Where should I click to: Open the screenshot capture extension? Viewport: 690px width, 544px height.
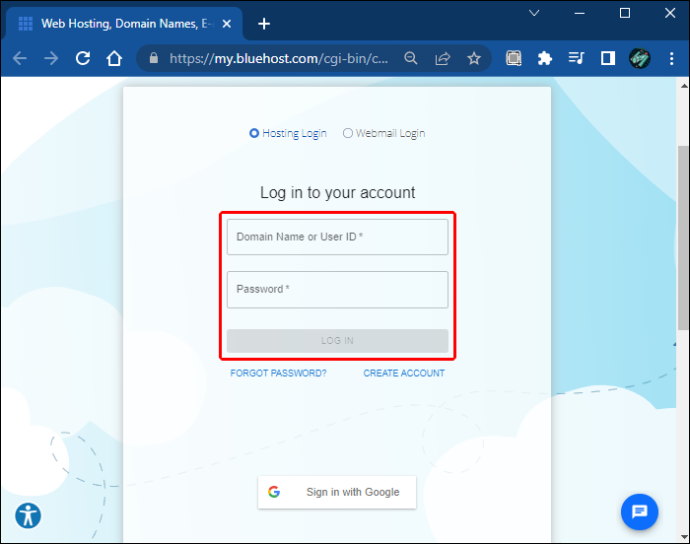pyautogui.click(x=514, y=58)
